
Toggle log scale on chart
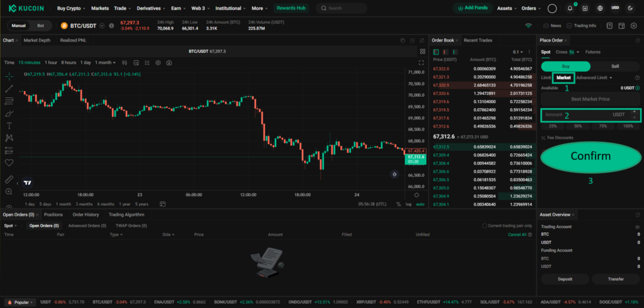coord(409,204)
